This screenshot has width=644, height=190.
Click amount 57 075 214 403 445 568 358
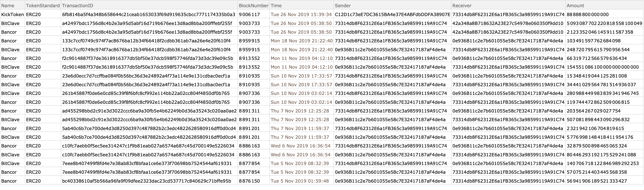597,172
